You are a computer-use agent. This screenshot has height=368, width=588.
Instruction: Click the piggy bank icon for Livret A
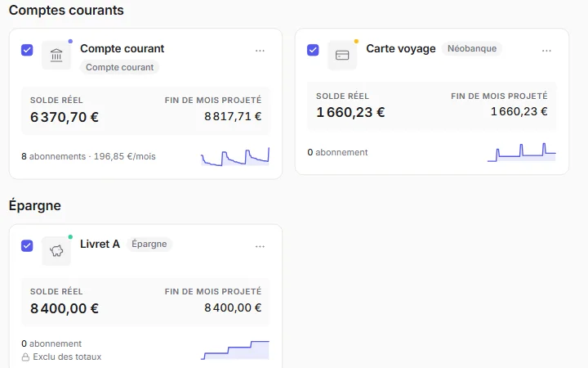56,251
